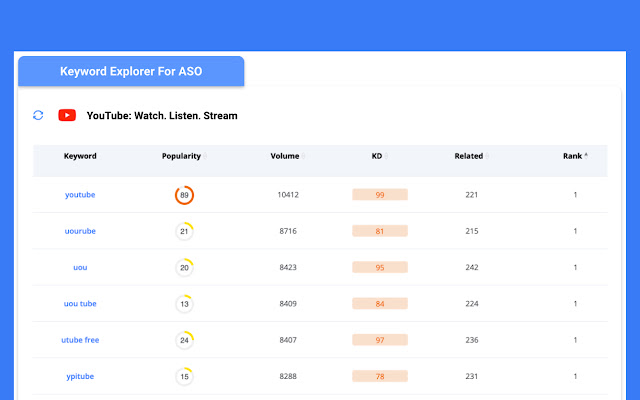
Task: Click the blue refresh icon
Action: click(x=38, y=116)
